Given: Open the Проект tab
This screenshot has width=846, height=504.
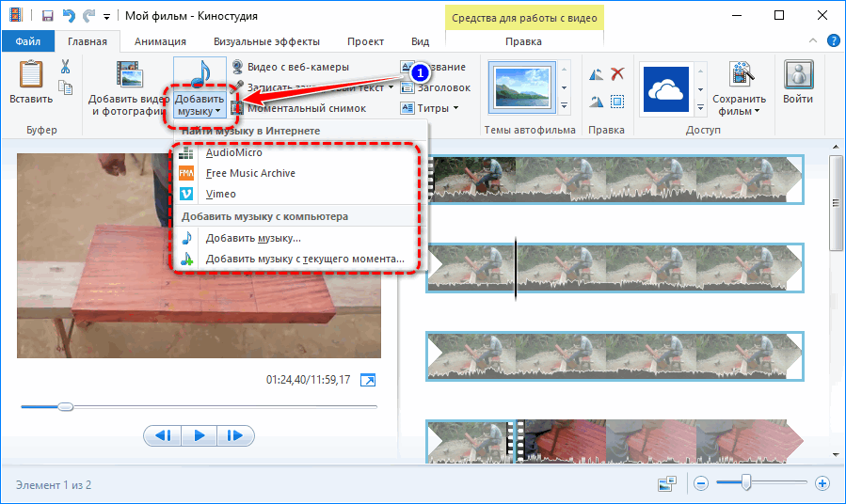Looking at the screenshot, I should point(365,41).
